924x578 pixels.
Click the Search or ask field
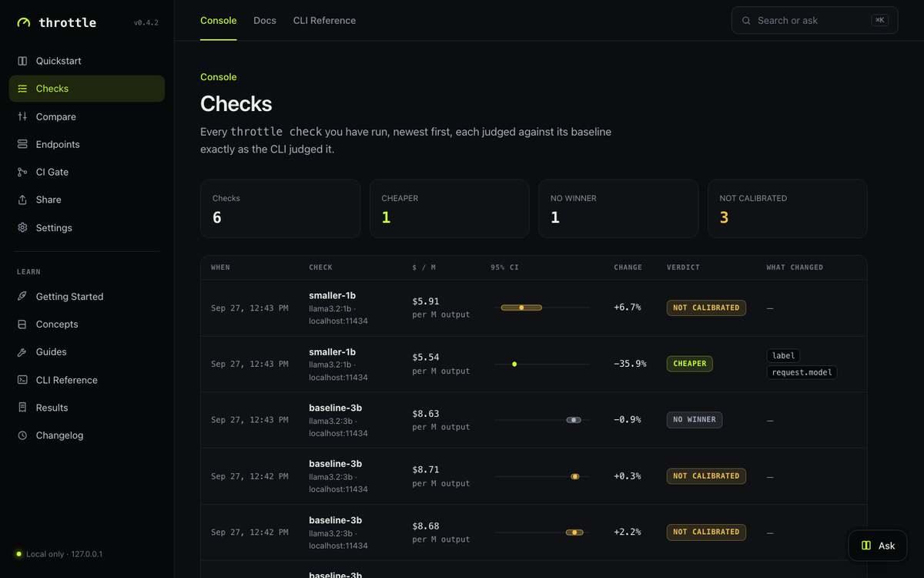click(815, 21)
